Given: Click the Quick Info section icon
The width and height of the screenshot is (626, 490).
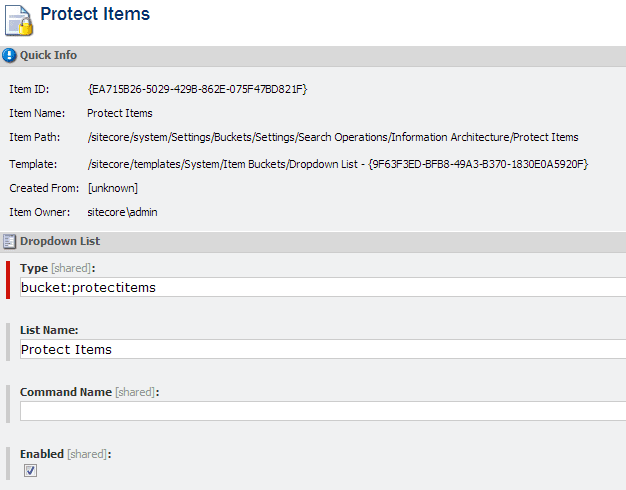Looking at the screenshot, I should [x=10, y=56].
